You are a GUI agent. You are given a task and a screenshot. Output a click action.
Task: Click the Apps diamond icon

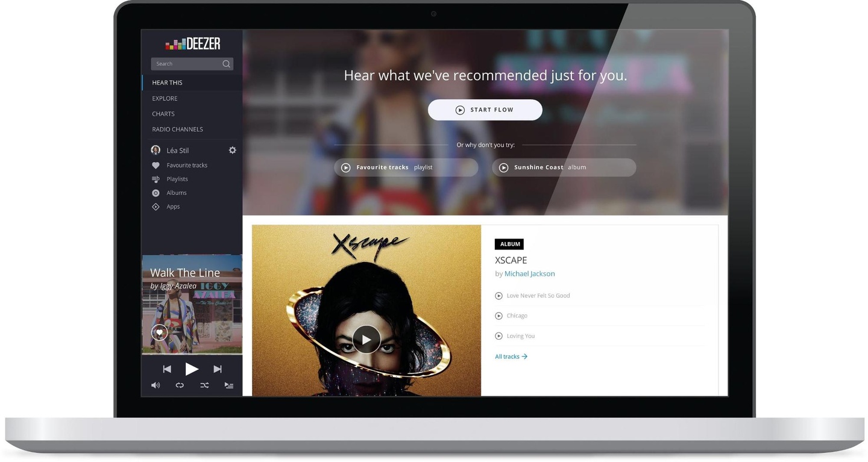coord(156,207)
